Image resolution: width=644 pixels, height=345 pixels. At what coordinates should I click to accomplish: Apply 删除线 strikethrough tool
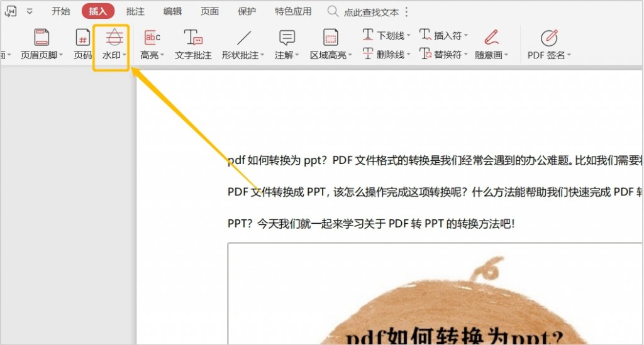pyautogui.click(x=384, y=54)
